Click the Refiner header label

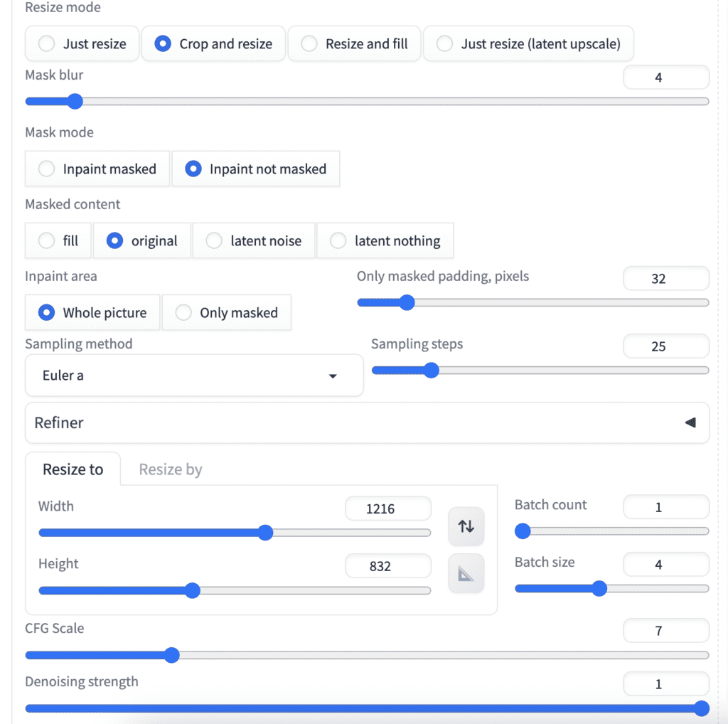(x=59, y=422)
